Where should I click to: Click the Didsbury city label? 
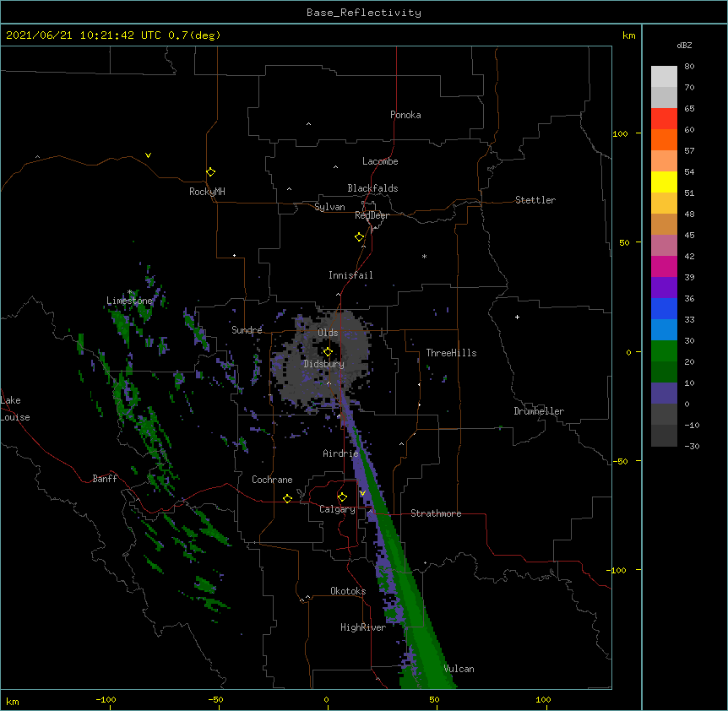(324, 364)
